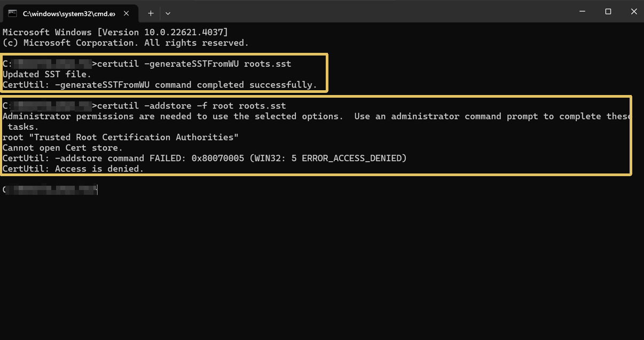Screen dimensions: 644x340
Task: Click the ERROR_ACCESS_DENIED error text
Action: coord(351,159)
